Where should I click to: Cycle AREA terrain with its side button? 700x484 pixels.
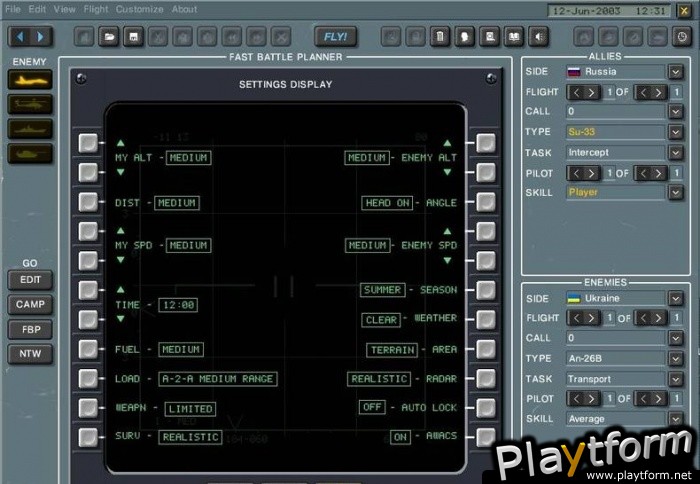coord(486,349)
